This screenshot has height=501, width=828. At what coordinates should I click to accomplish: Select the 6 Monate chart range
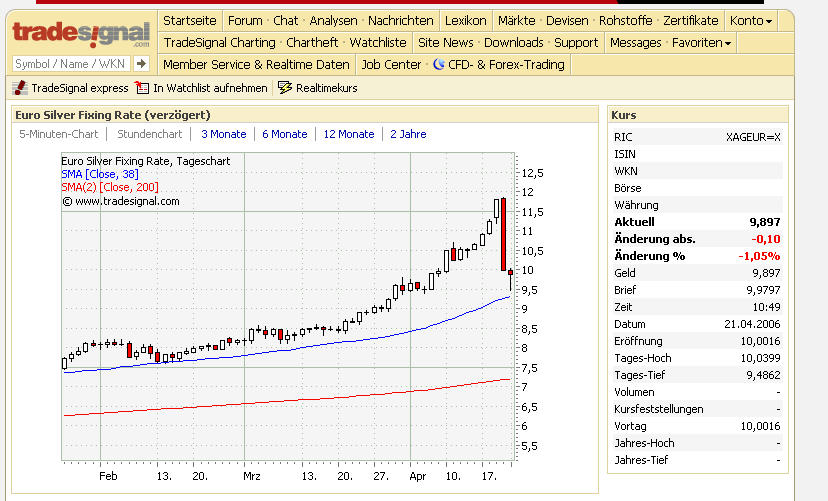click(x=285, y=134)
